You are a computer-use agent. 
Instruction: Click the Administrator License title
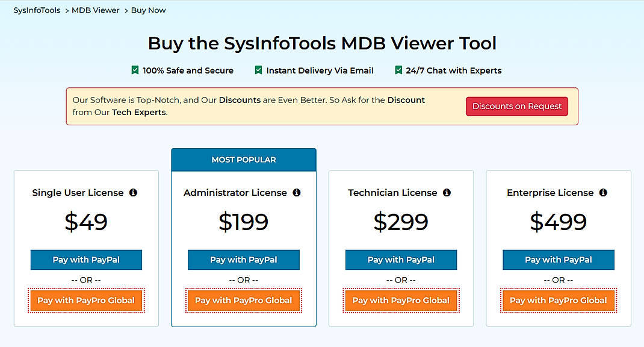click(235, 192)
